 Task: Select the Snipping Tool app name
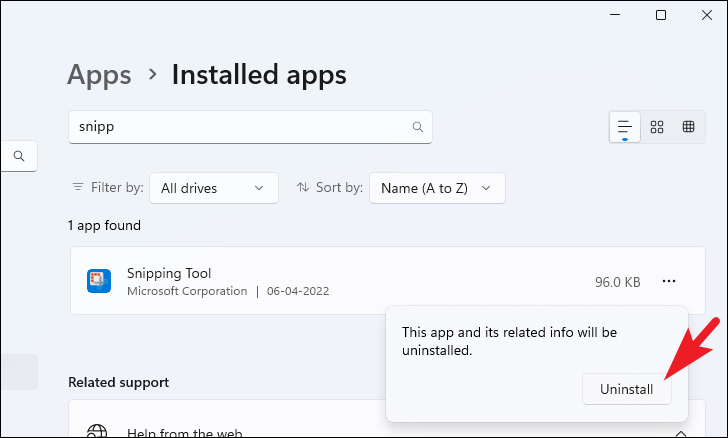tap(169, 273)
